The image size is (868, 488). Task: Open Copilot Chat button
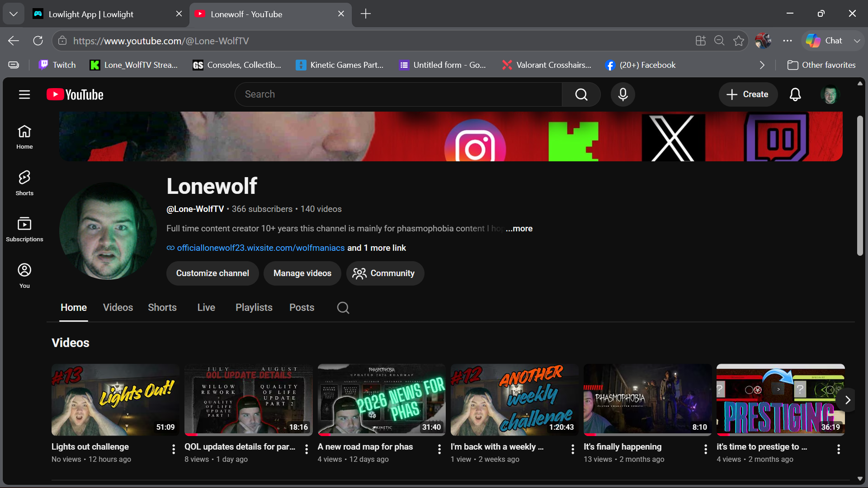click(825, 41)
